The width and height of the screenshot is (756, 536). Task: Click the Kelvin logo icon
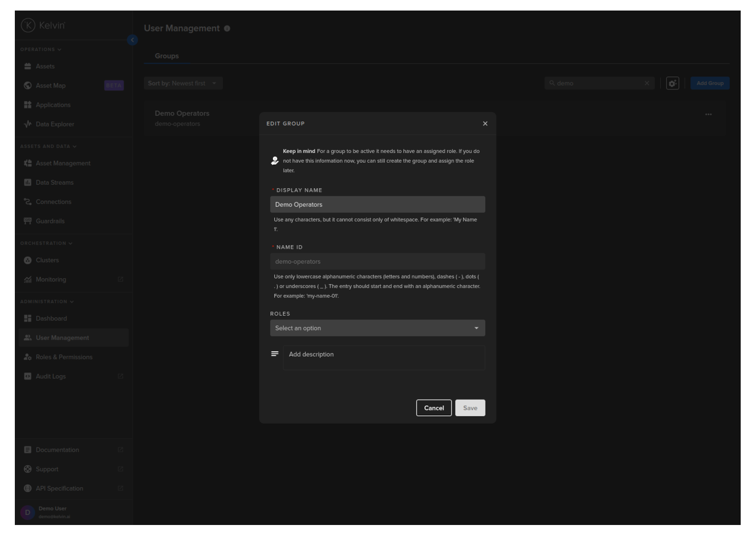point(28,25)
